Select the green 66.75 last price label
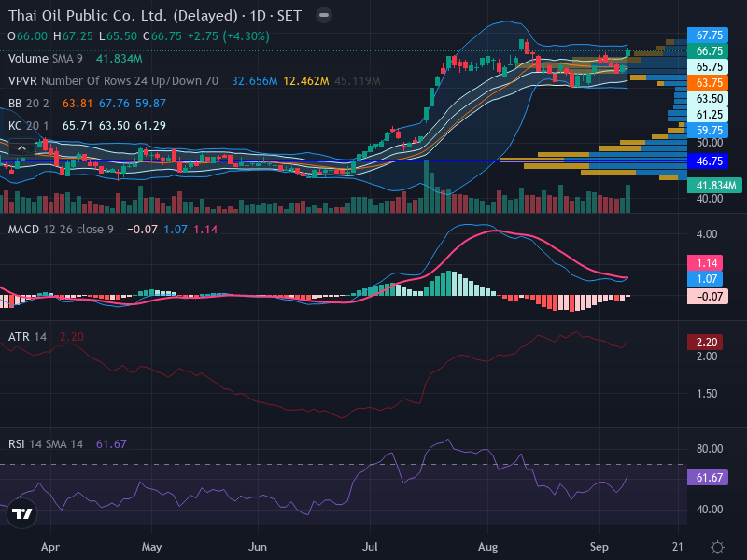 708,51
